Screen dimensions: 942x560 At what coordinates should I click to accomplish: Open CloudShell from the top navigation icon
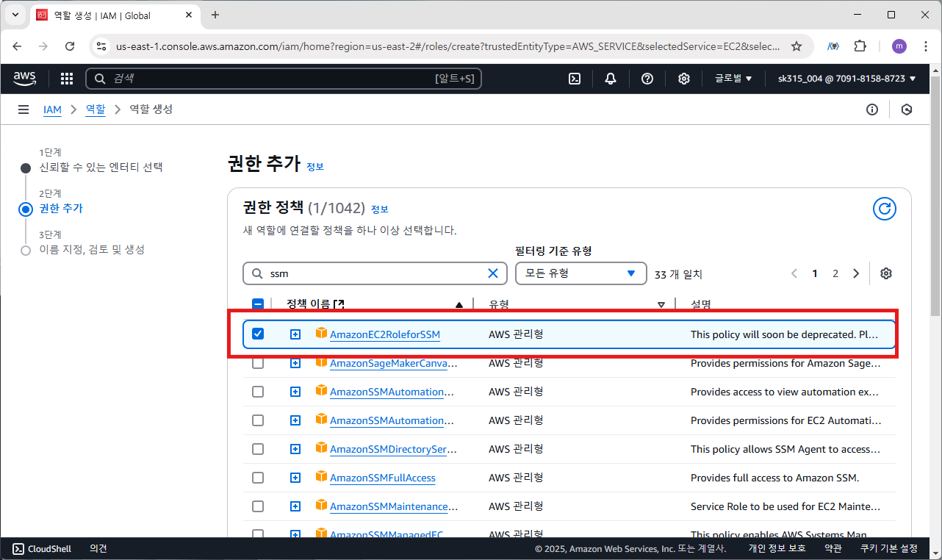tap(575, 79)
